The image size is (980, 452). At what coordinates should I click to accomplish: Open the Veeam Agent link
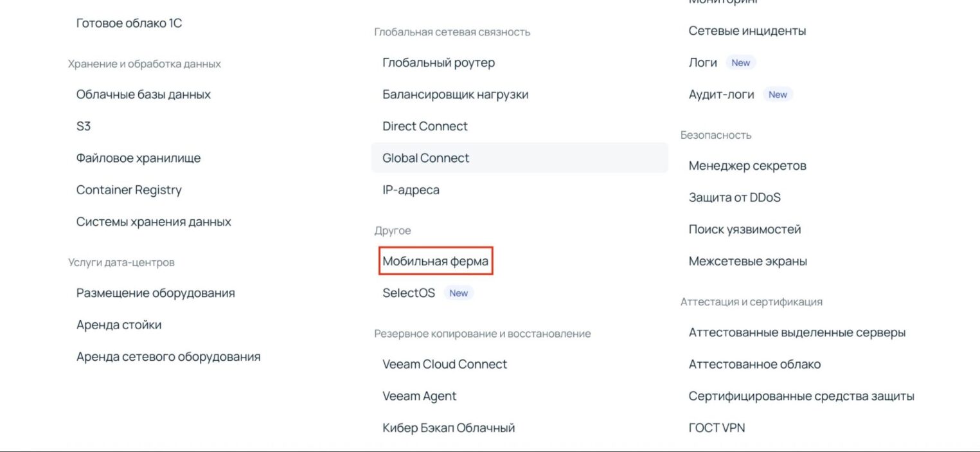(419, 397)
